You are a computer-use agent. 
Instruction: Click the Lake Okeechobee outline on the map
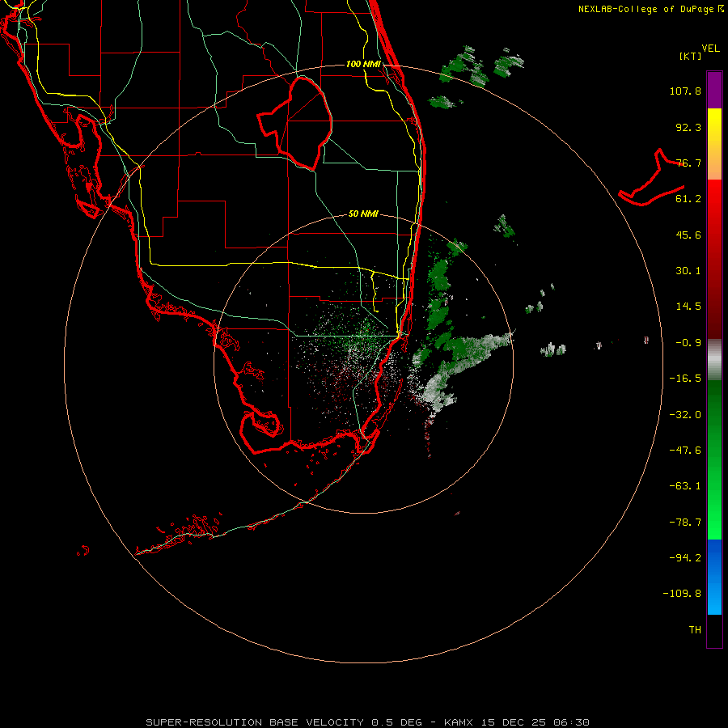tap(295, 123)
